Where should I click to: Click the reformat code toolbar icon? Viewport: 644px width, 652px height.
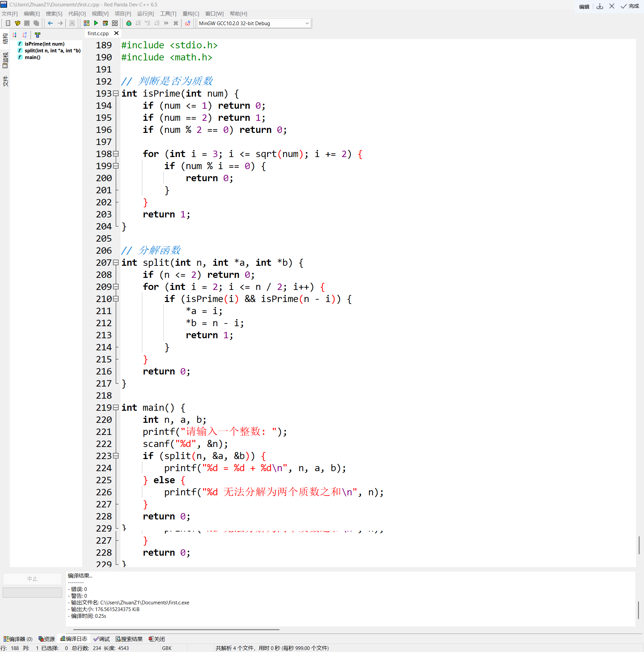click(x=72, y=23)
